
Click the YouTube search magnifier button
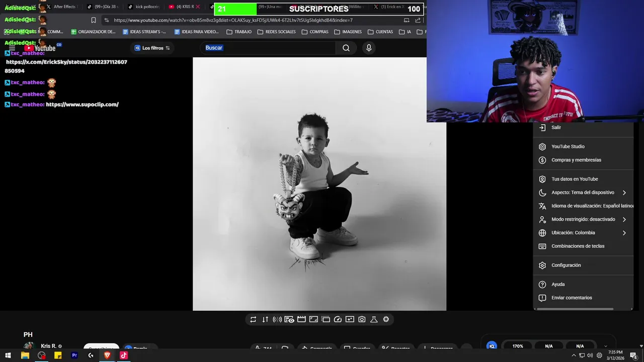tap(346, 48)
